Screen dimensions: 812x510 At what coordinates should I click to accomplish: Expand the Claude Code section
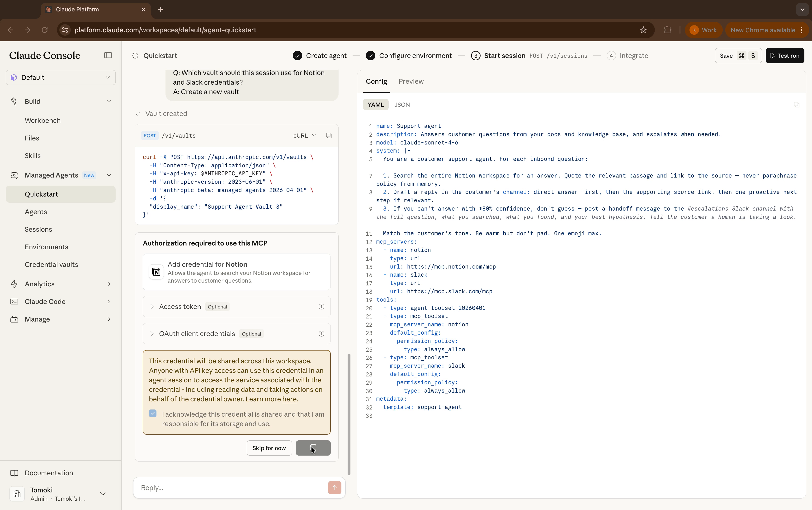(x=109, y=302)
